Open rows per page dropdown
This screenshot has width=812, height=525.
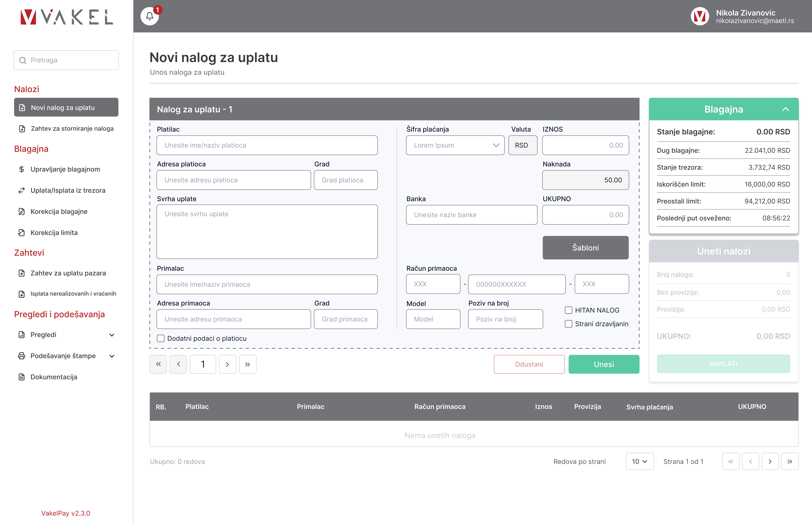tap(640, 462)
